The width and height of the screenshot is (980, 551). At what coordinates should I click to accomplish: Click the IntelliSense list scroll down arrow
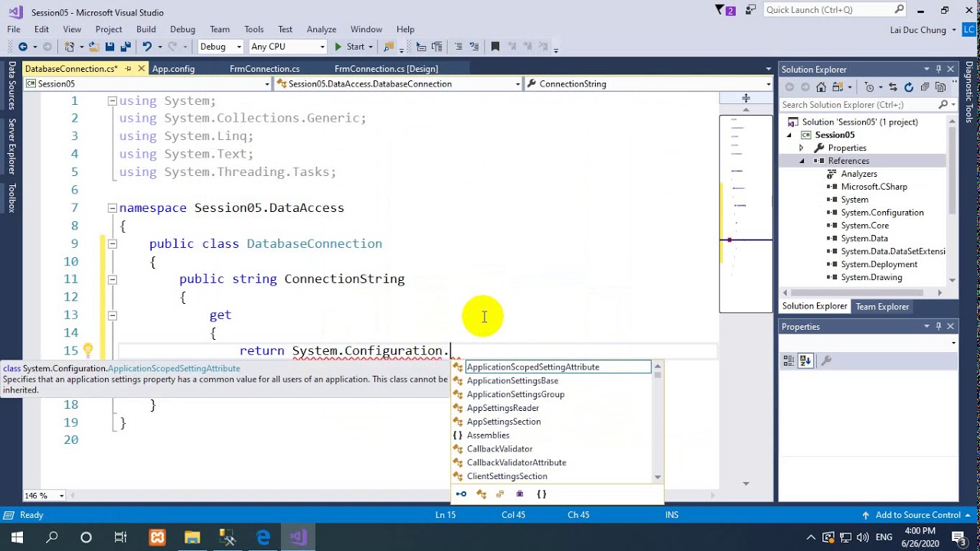[x=657, y=477]
